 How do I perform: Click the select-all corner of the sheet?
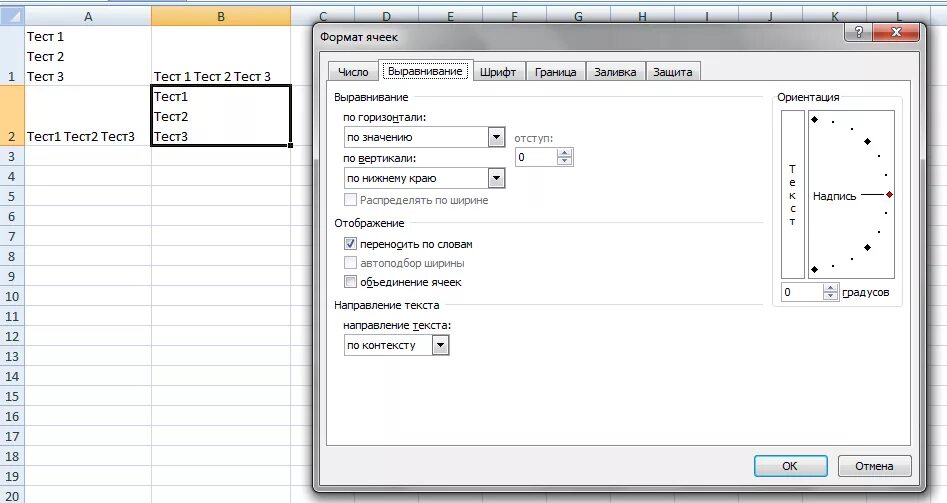(x=12, y=16)
